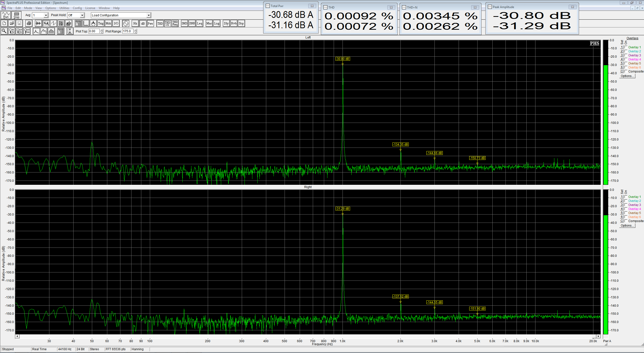Viewport: 644px width, 353px height.
Task: Click the Print icon in toolbar
Action: [29, 23]
